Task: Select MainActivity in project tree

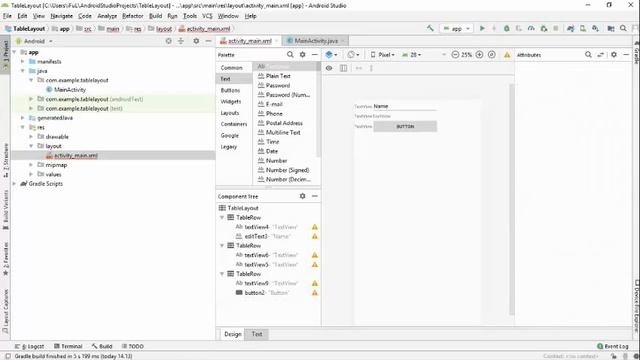Action: pos(69,90)
